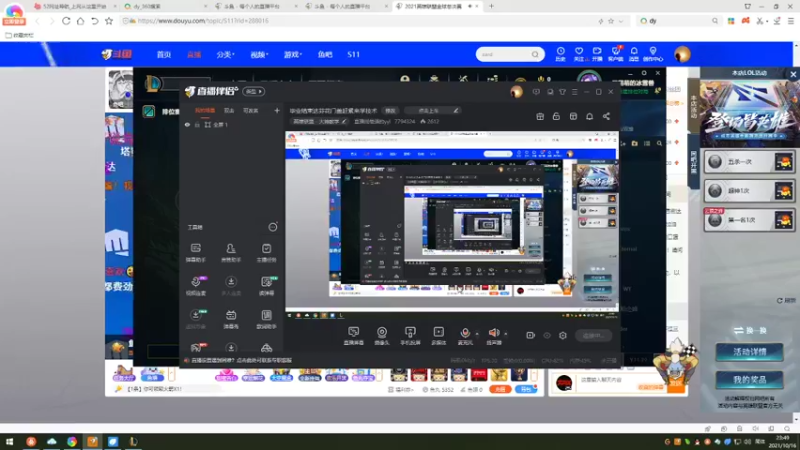Click the 修改 title edit button
This screenshot has width=800, height=450.
pos(390,110)
